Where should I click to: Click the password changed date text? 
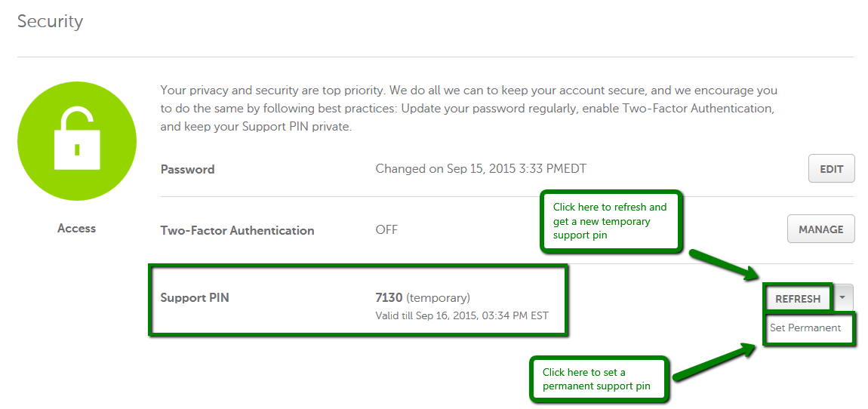click(x=481, y=169)
